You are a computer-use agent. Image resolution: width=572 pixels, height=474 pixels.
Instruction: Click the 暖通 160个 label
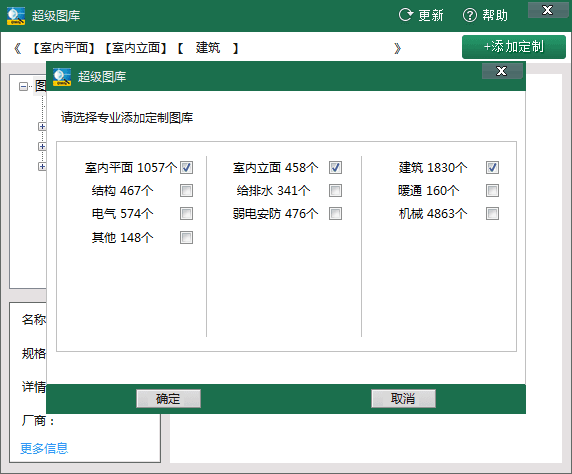pos(428,191)
